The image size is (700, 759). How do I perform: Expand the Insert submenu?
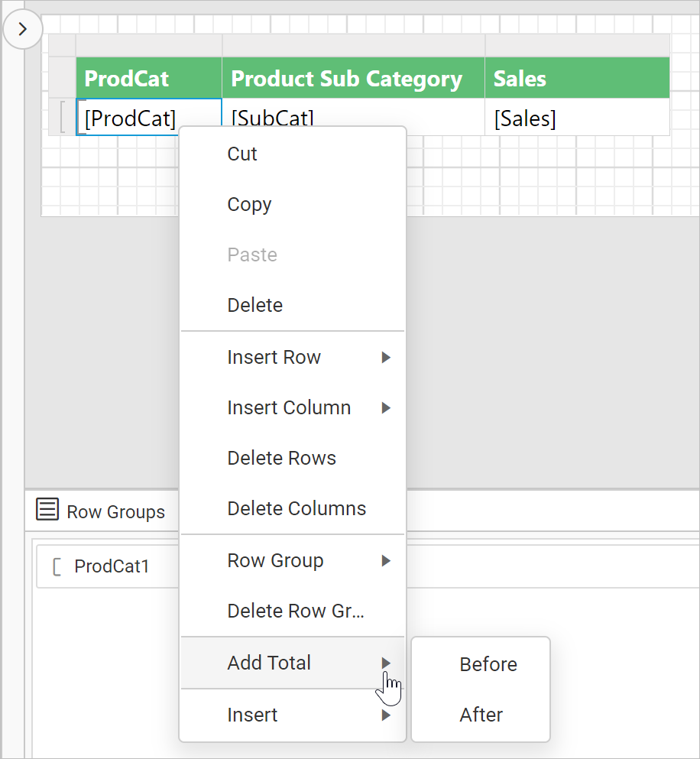[252, 715]
